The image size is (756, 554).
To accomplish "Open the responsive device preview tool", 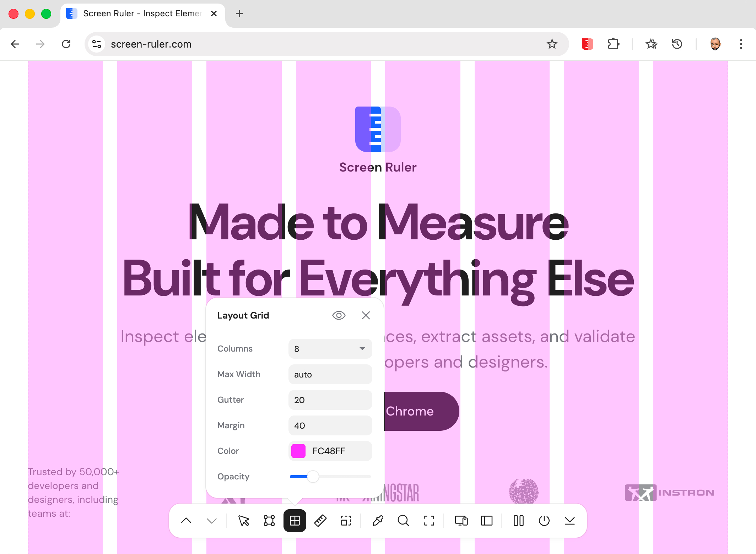I will 461,521.
